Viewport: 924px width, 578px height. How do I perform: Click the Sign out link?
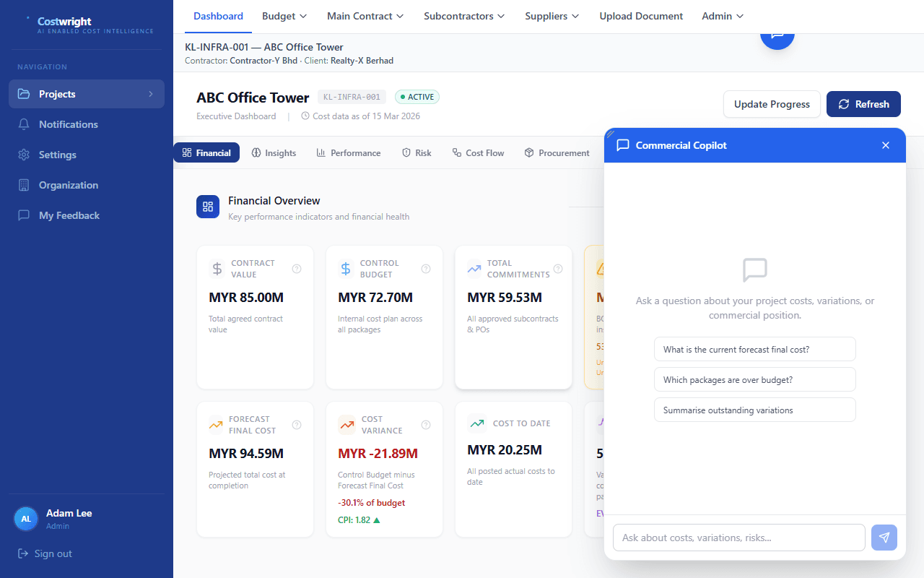[45, 553]
